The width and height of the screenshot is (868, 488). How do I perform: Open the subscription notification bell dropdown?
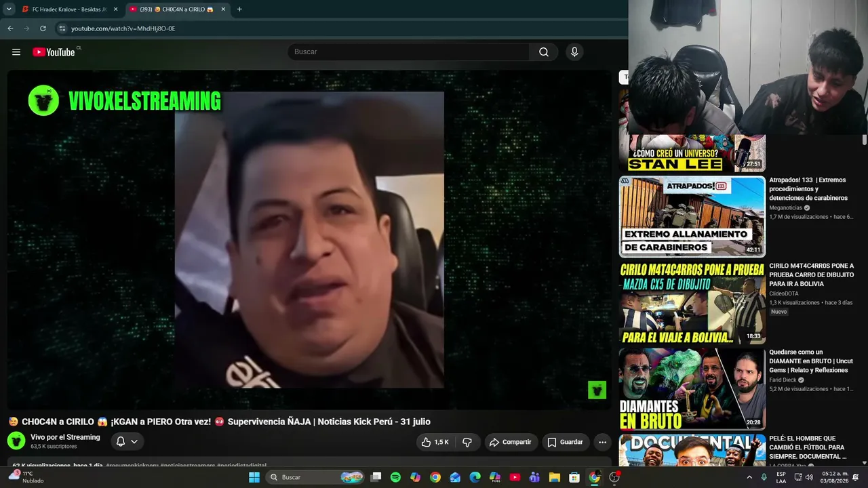click(x=127, y=442)
